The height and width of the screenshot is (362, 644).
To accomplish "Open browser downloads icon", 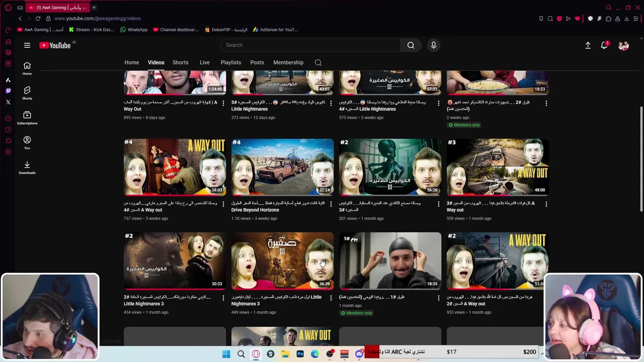I will (x=626, y=19).
